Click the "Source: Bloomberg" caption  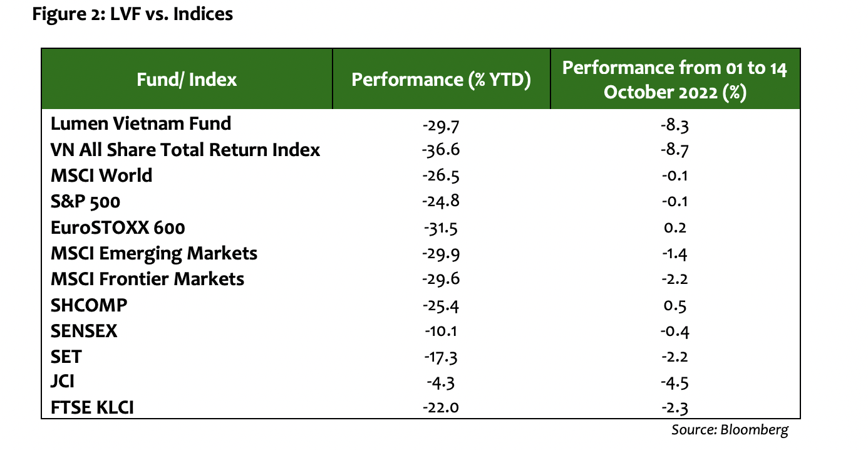pyautogui.click(x=730, y=430)
